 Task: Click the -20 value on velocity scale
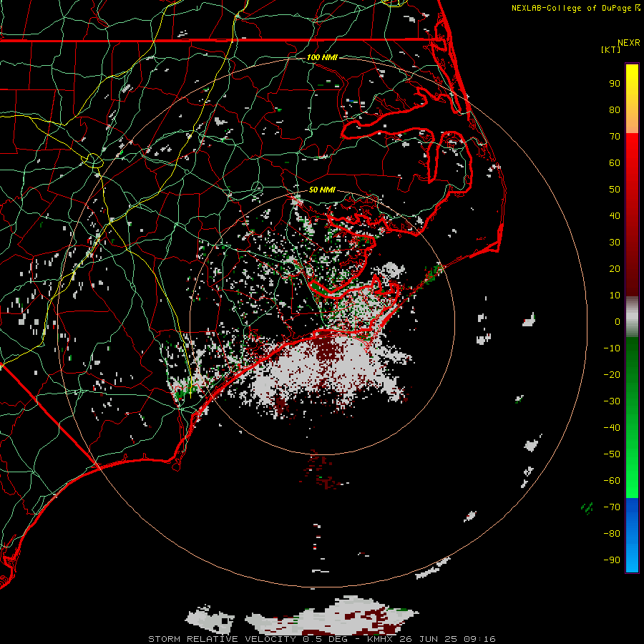612,375
